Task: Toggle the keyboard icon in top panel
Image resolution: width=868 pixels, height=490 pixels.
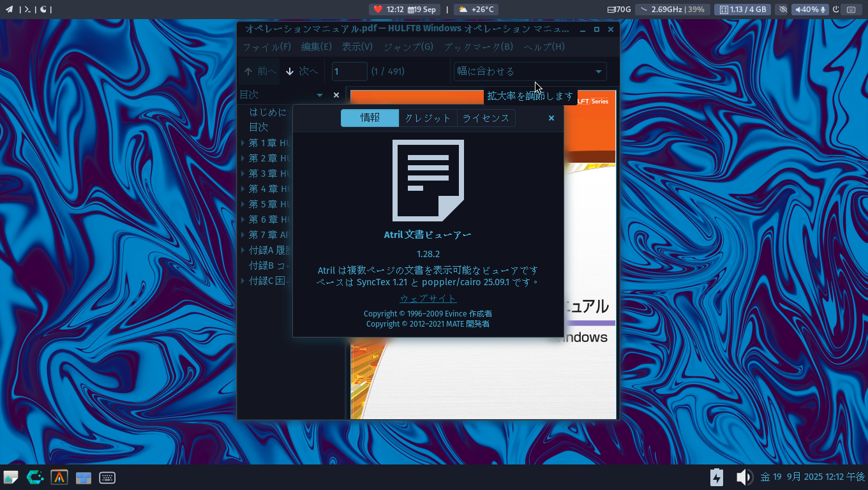Action: [x=851, y=10]
